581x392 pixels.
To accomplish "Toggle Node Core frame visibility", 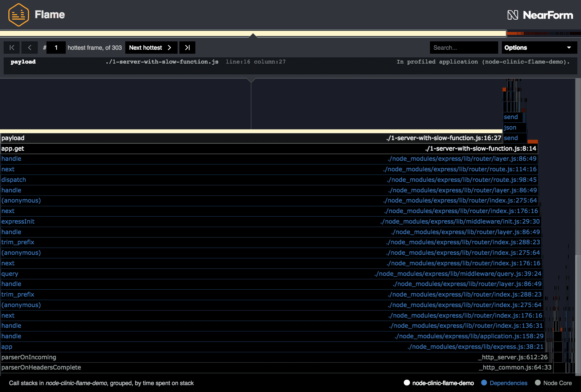I will [x=537, y=383].
